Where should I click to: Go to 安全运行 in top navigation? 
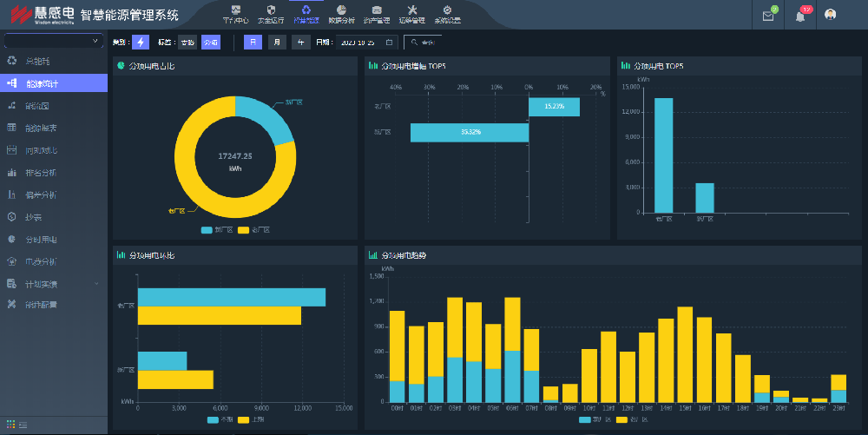(x=271, y=13)
